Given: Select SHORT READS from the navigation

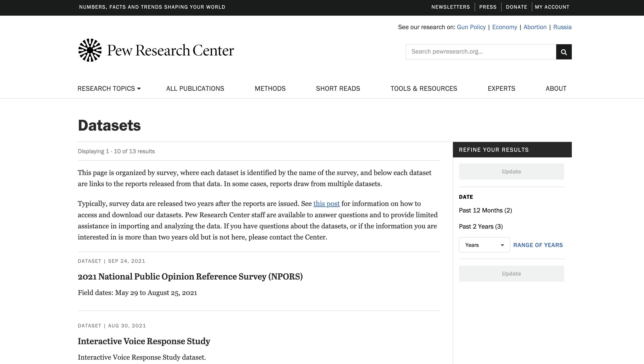Looking at the screenshot, I should [338, 88].
